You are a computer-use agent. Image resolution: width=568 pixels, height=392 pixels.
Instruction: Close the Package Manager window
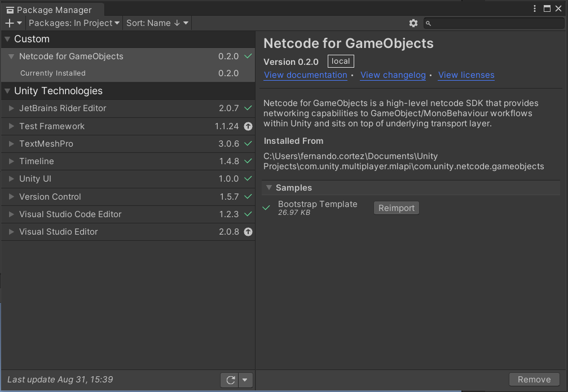[558, 8]
